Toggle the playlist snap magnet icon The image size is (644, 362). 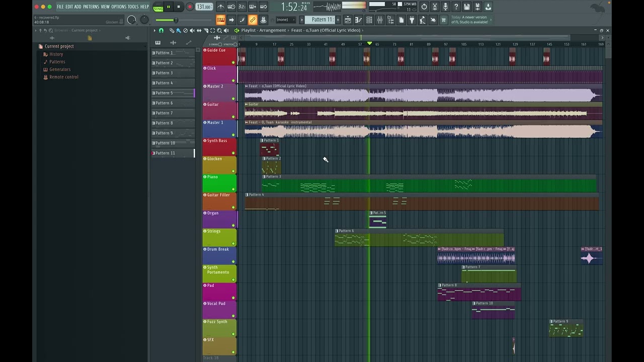coord(161,30)
